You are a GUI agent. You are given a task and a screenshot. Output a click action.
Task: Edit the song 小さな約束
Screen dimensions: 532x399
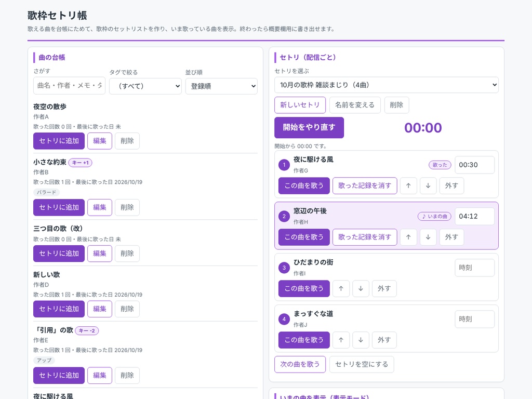[x=100, y=207]
